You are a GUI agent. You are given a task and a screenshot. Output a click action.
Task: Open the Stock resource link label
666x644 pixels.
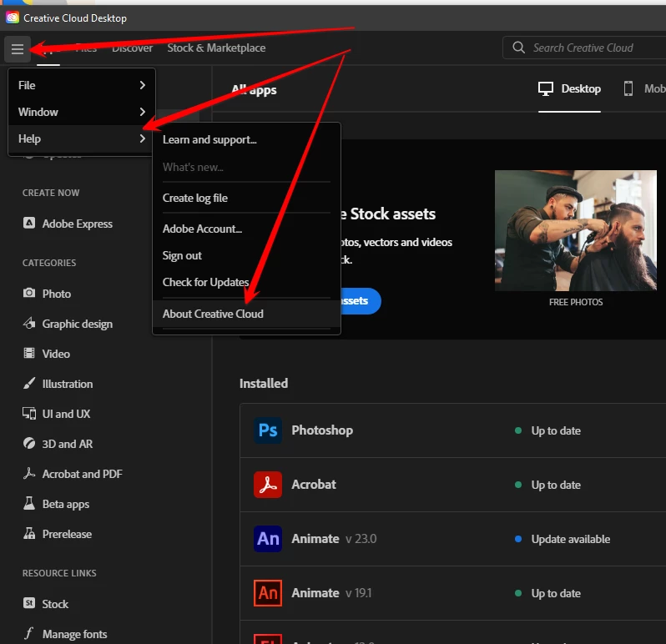point(55,604)
